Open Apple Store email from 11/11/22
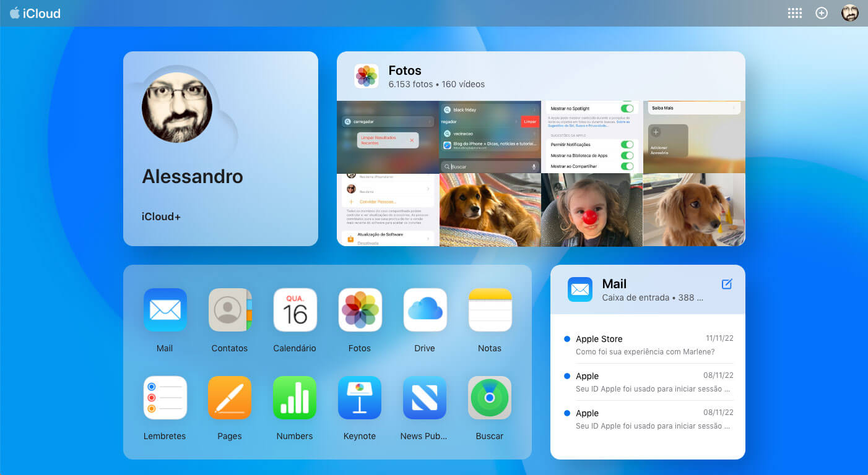The height and width of the screenshot is (475, 868). point(648,345)
